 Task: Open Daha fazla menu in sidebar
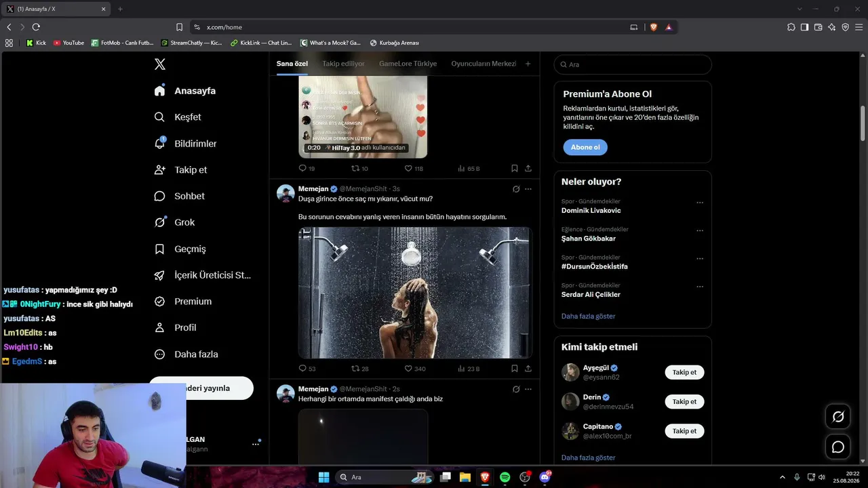coord(186,354)
